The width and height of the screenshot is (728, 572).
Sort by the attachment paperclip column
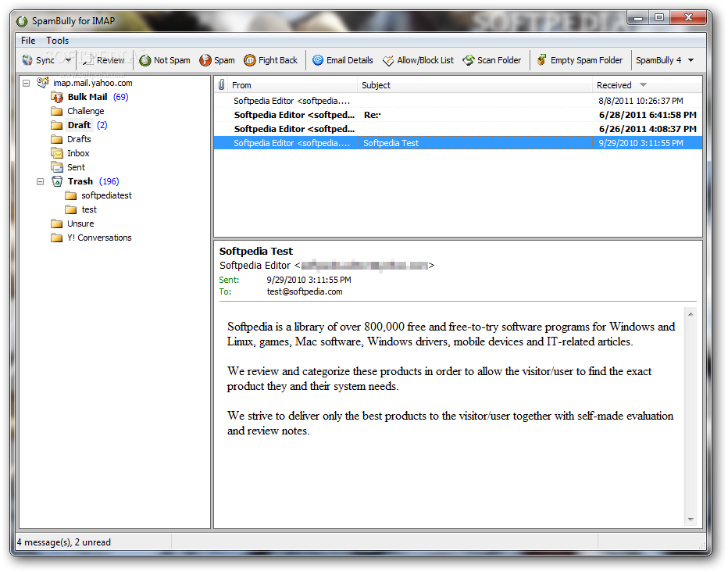[x=222, y=85]
